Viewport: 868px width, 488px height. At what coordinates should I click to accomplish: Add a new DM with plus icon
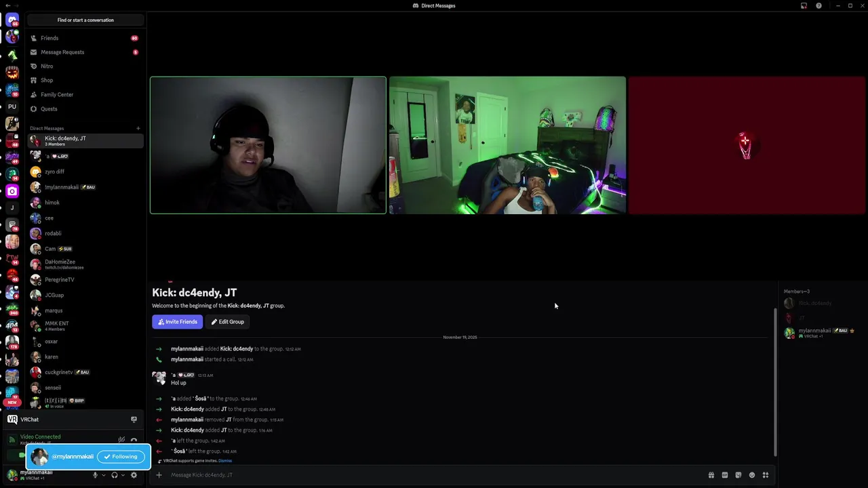[x=138, y=128]
